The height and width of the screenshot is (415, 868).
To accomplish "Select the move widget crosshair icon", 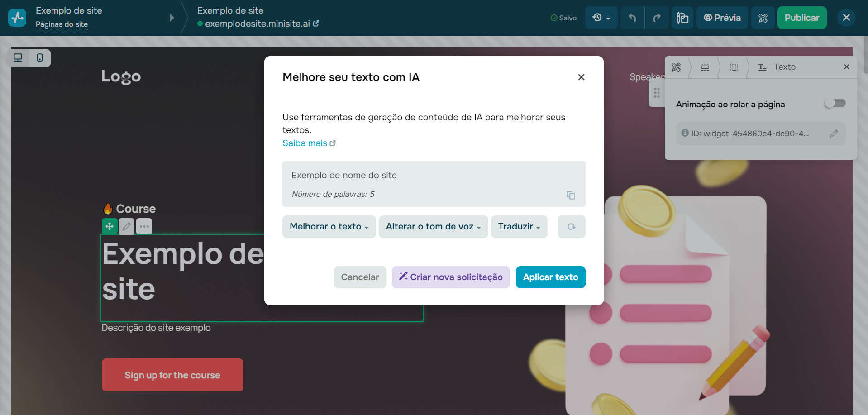I will (109, 226).
